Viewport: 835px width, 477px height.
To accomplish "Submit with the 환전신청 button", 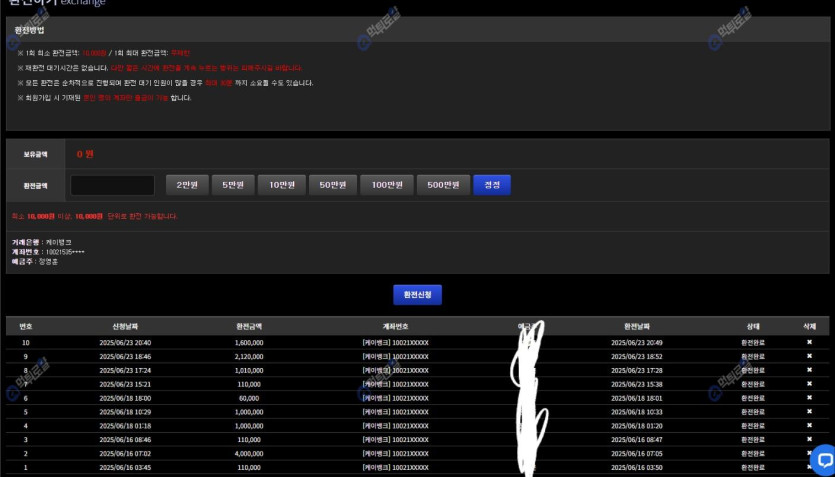I will pyautogui.click(x=417, y=294).
